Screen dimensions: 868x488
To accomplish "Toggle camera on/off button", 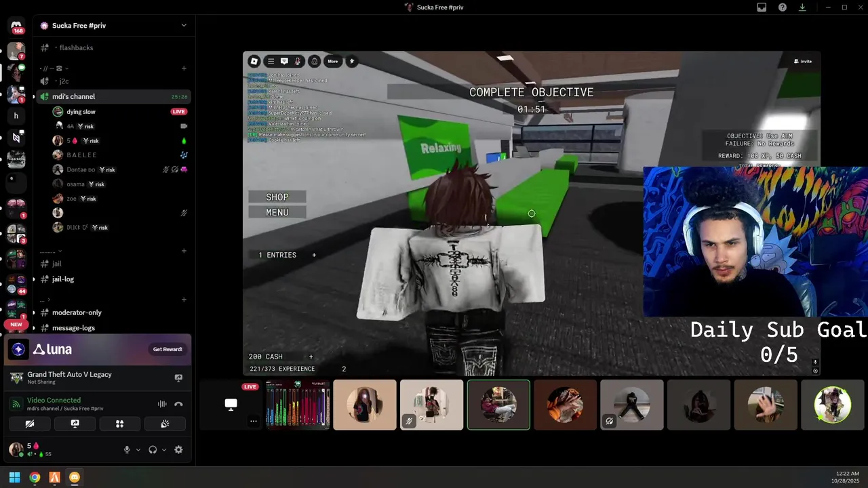I will coord(29,424).
